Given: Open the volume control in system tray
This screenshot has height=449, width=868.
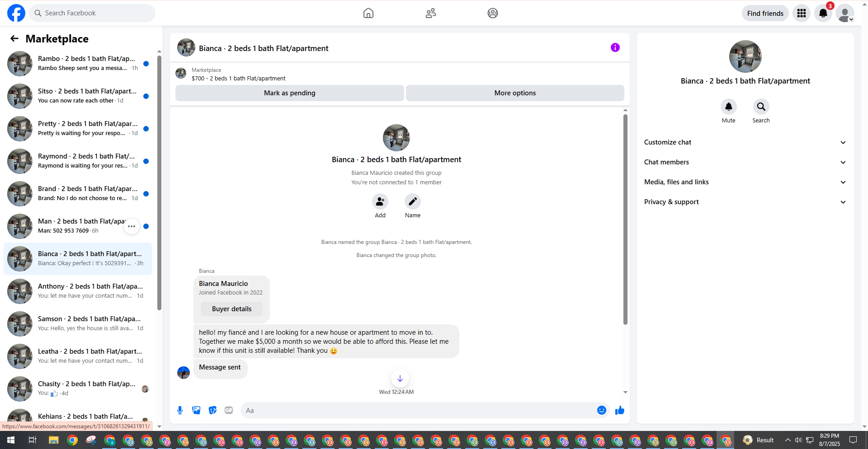Looking at the screenshot, I should [798, 440].
